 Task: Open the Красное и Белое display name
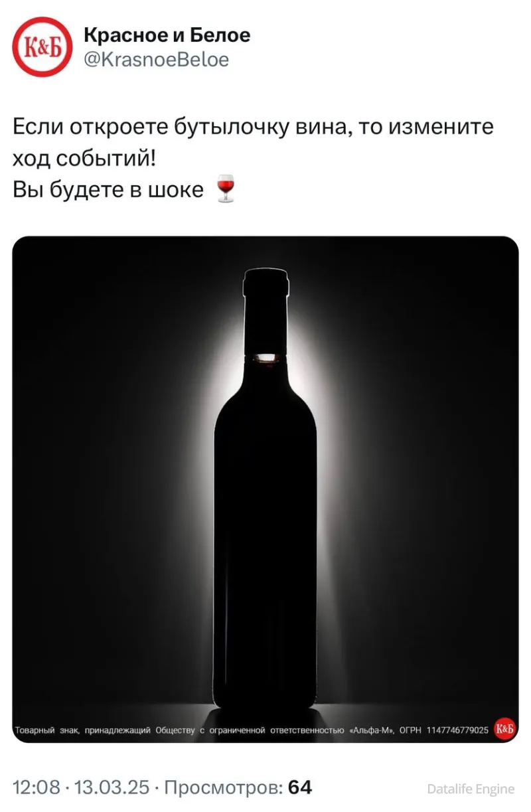[167, 36]
